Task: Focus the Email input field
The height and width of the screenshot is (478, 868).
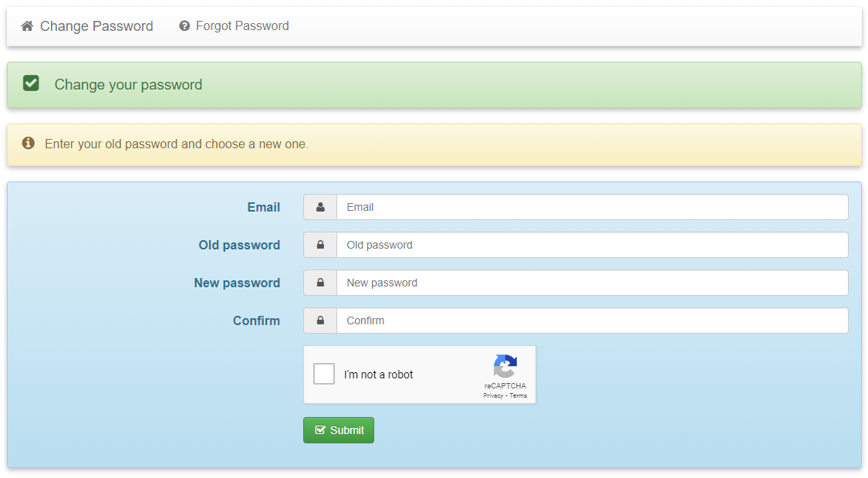Action: coord(592,207)
